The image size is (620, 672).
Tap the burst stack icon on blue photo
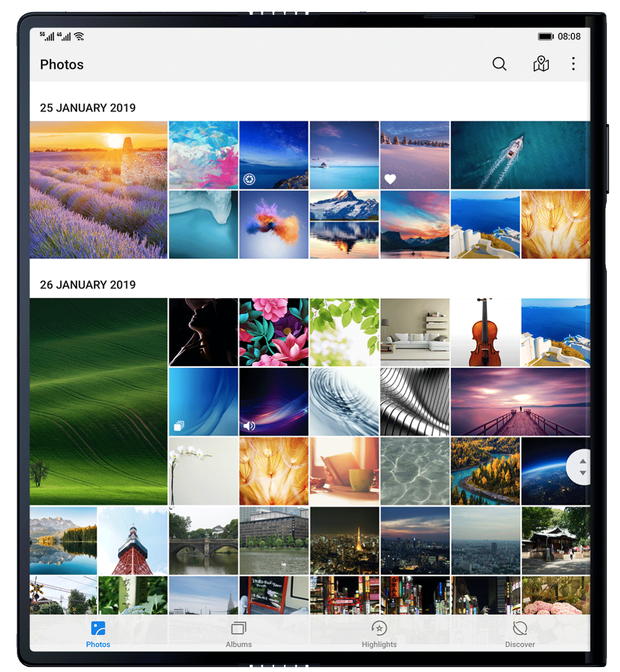179,426
